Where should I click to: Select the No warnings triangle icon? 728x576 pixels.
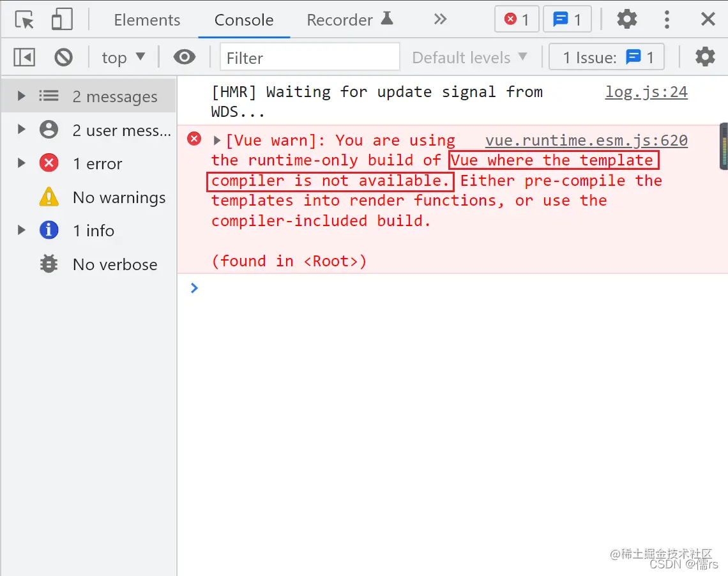pyautogui.click(x=49, y=197)
